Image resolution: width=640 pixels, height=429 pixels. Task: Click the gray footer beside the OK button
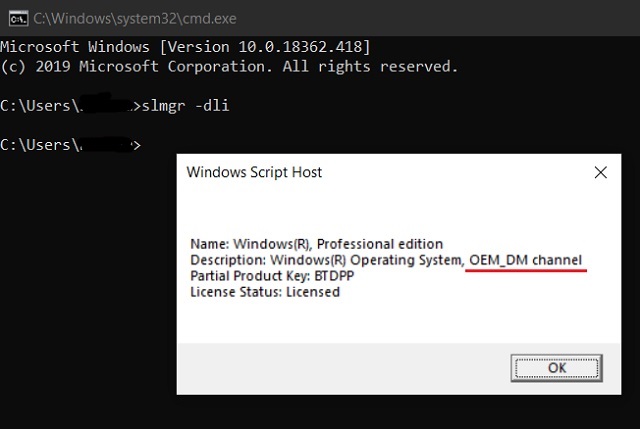340,367
